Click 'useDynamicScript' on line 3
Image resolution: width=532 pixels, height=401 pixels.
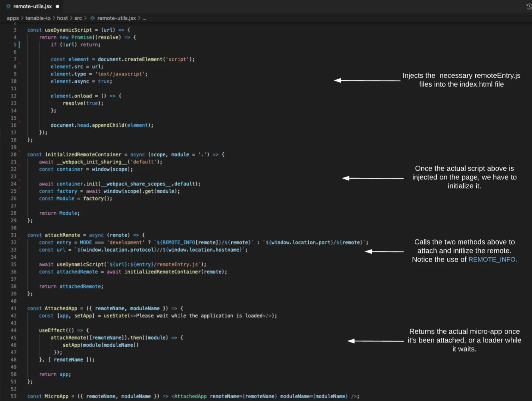(68, 30)
